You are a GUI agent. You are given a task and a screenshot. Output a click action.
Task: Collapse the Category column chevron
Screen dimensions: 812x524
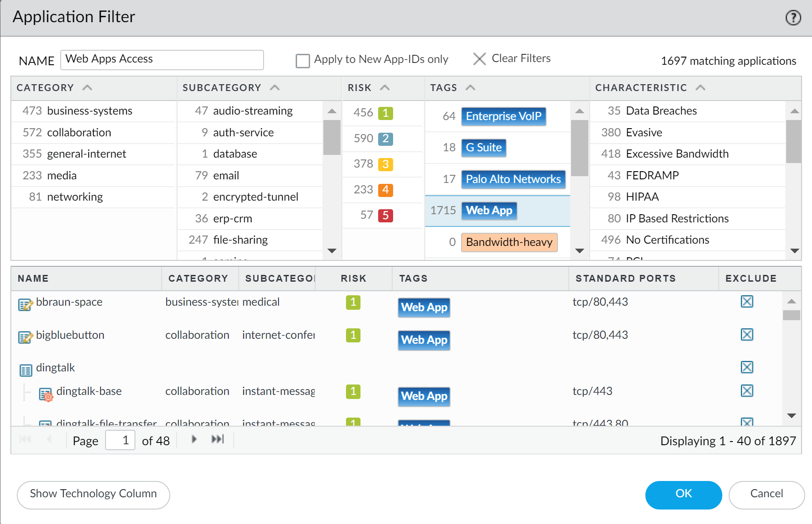[87, 88]
